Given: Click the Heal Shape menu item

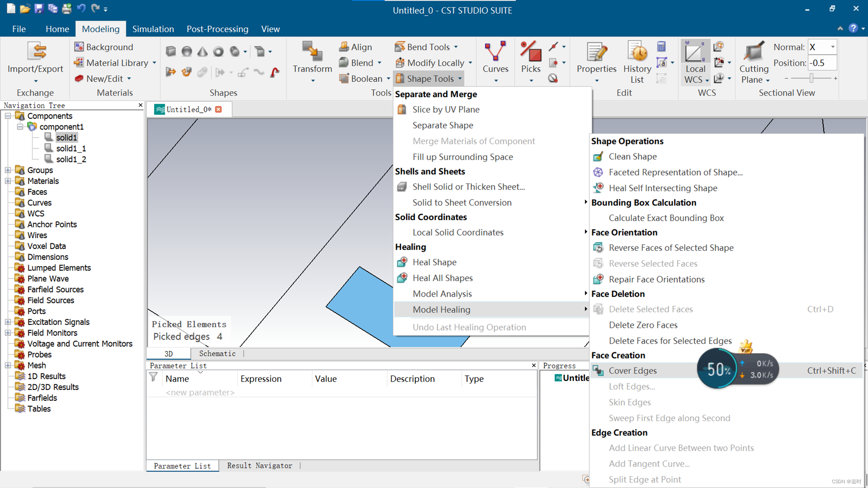Looking at the screenshot, I should click(434, 262).
